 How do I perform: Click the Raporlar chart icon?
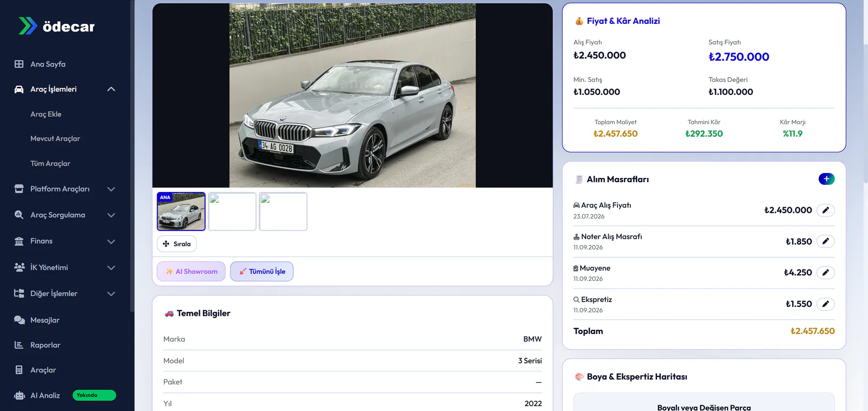[x=19, y=345]
